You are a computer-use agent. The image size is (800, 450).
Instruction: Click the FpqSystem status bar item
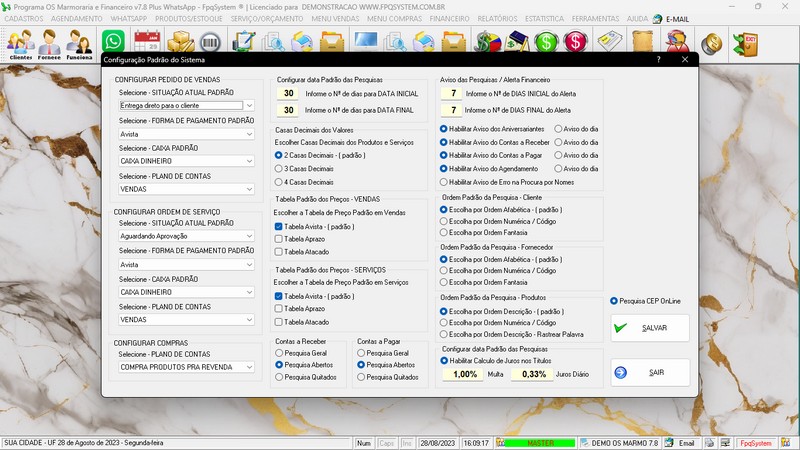(x=756, y=443)
